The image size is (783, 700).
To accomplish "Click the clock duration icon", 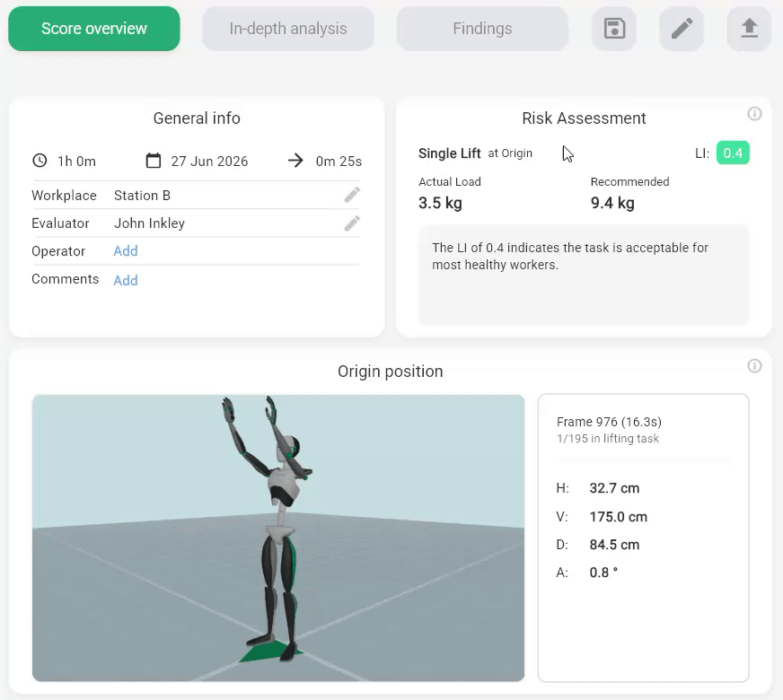I will click(40, 161).
